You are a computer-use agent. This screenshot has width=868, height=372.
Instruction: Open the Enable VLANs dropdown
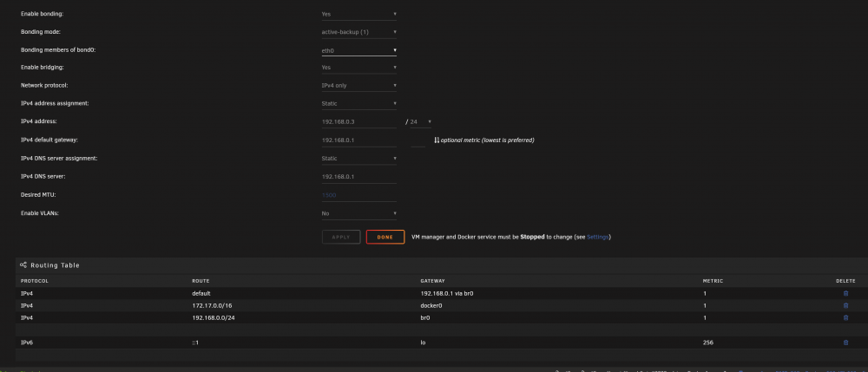pos(358,213)
